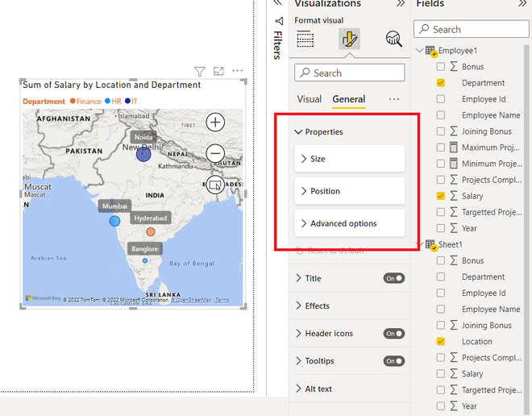The image size is (532, 416).
Task: Expand the Title section
Action: coord(298,278)
